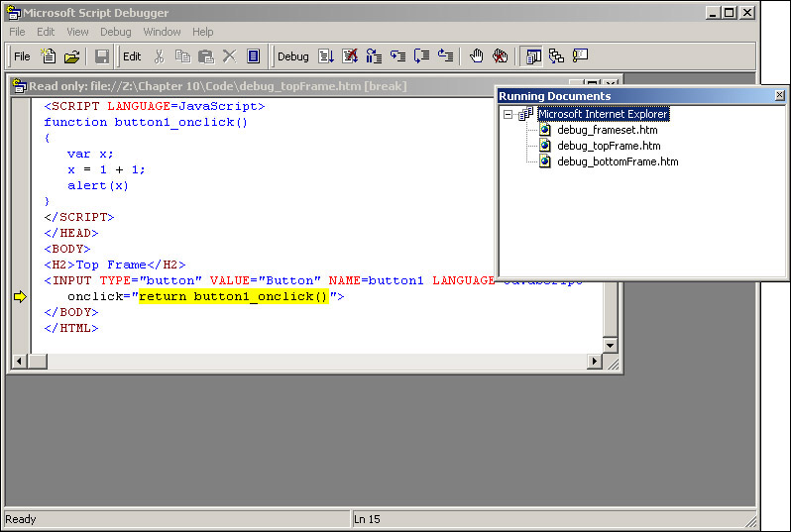This screenshot has width=791, height=532.
Task: Toggle breakpoint using the hand icon
Action: [477, 56]
